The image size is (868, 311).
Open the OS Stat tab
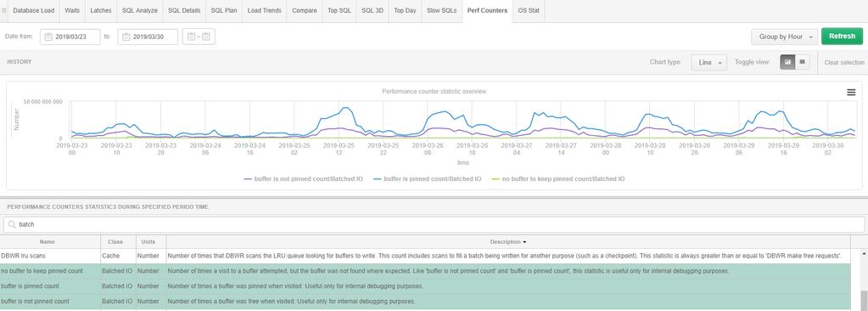click(x=529, y=10)
